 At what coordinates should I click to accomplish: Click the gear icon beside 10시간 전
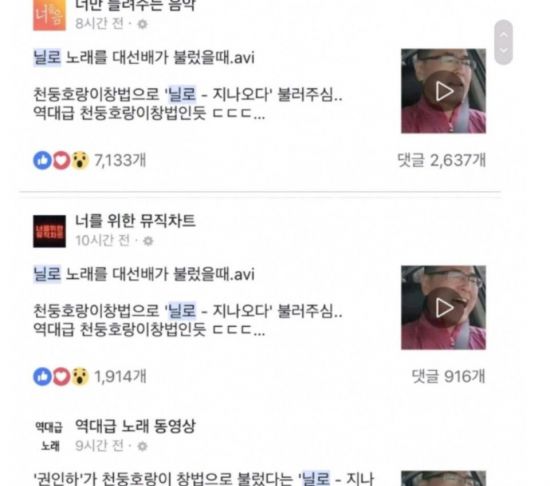(x=148, y=241)
